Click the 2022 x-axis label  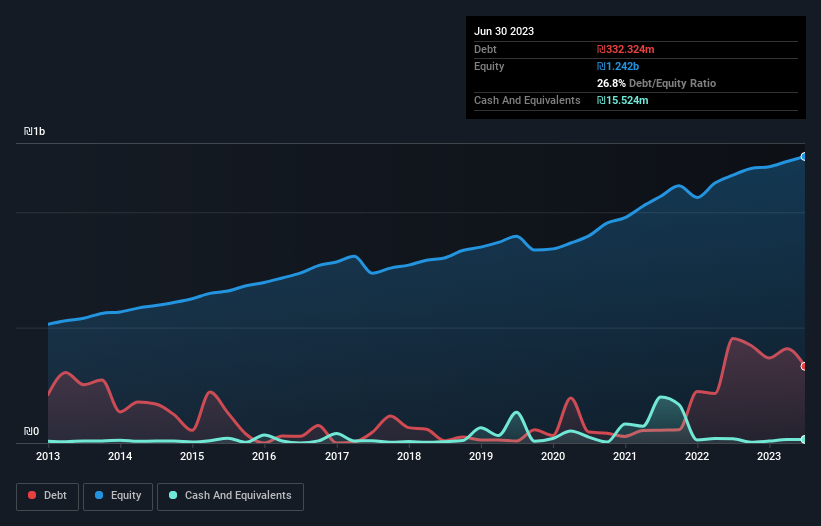point(697,456)
